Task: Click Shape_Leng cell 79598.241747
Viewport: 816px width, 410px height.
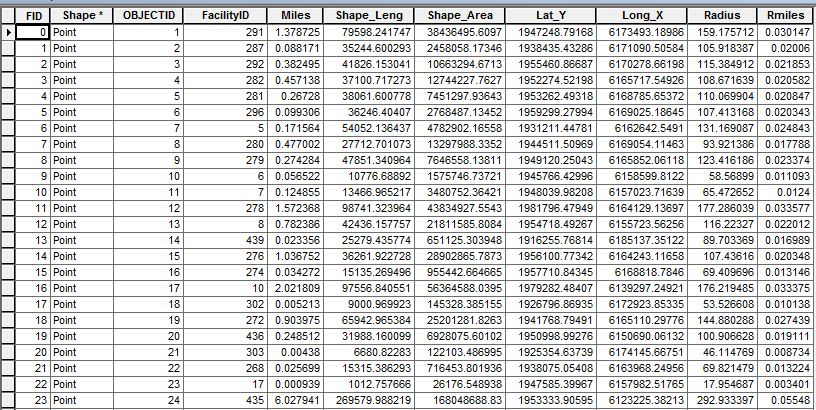Action: 368,32
